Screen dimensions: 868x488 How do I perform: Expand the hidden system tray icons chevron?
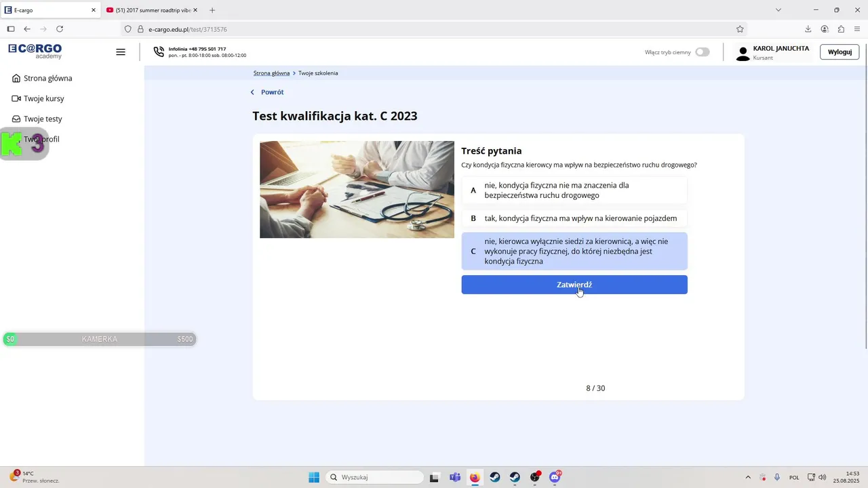[x=748, y=477]
